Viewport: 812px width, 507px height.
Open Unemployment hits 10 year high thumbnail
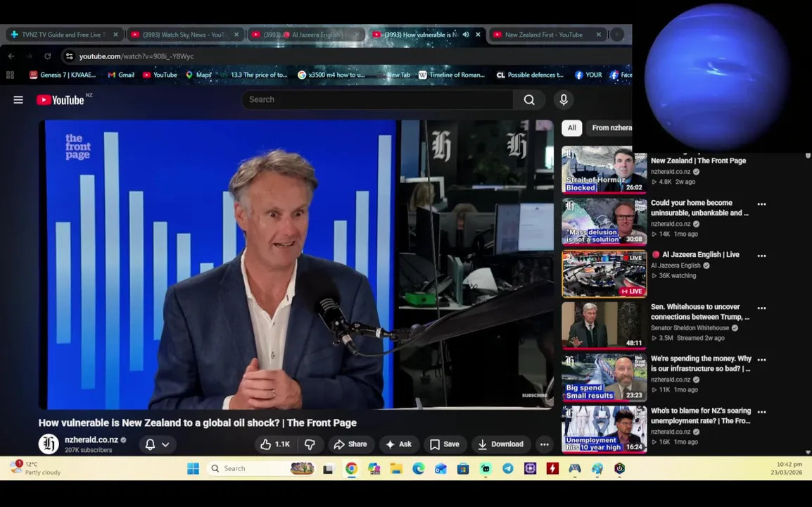click(604, 430)
